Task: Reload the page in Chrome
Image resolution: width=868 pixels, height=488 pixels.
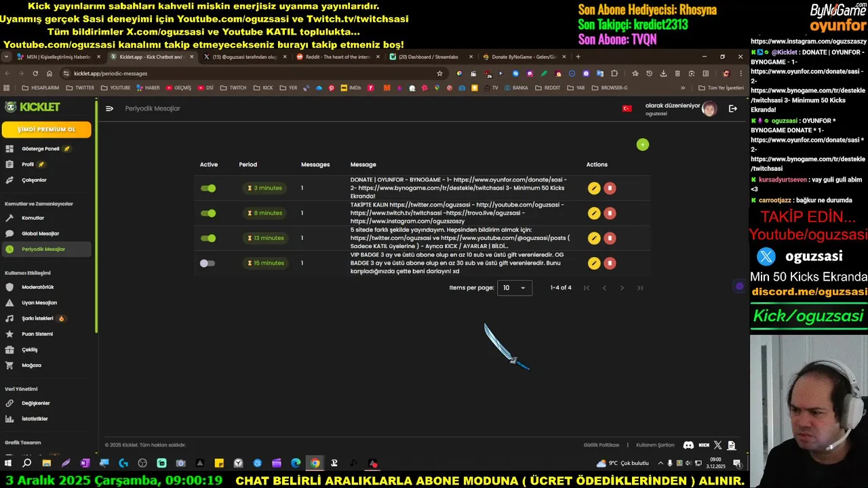Action: (35, 73)
